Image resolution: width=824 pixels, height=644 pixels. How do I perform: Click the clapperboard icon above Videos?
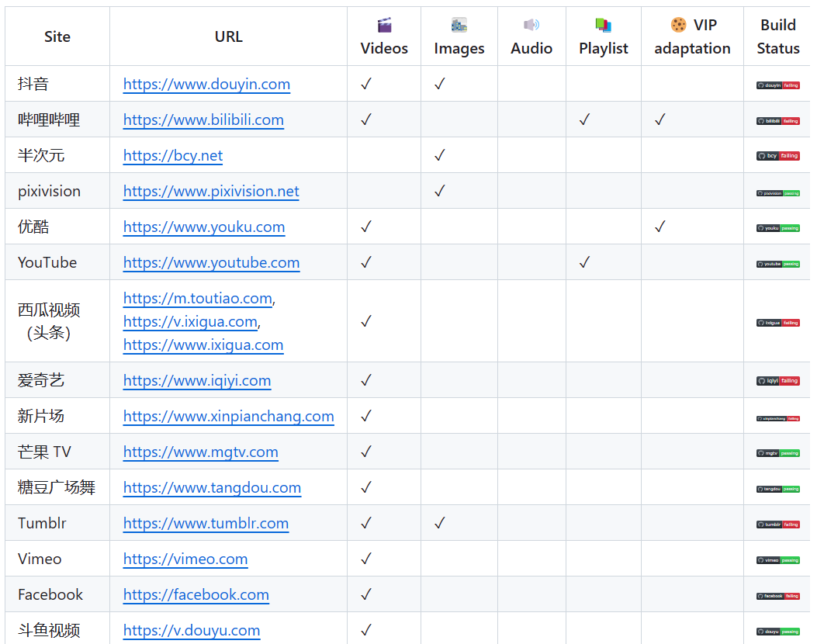coord(384,25)
